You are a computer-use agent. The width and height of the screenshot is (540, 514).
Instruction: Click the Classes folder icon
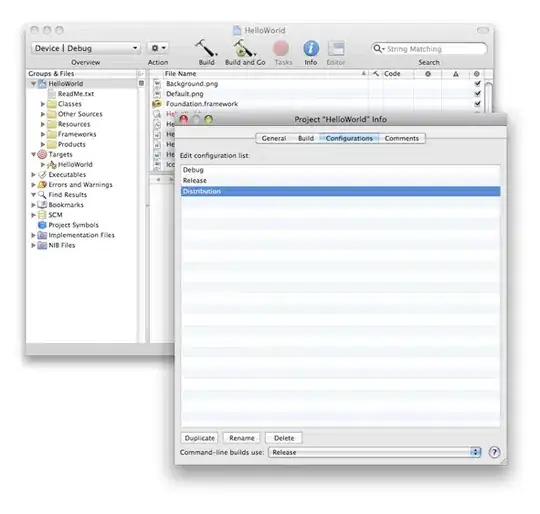pyautogui.click(x=52, y=104)
